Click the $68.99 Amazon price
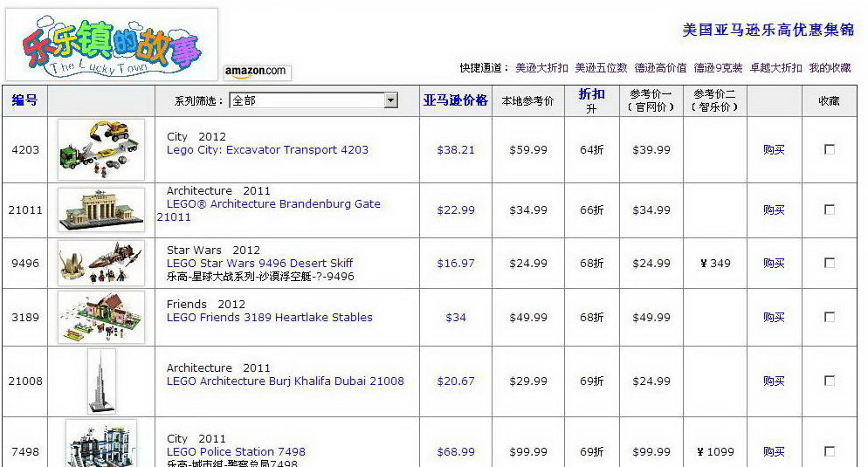868x467 pixels. [x=456, y=451]
